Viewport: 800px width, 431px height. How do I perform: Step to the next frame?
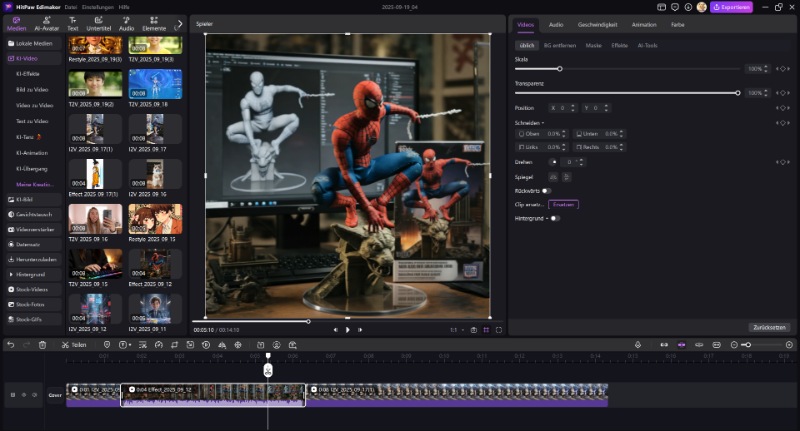360,330
